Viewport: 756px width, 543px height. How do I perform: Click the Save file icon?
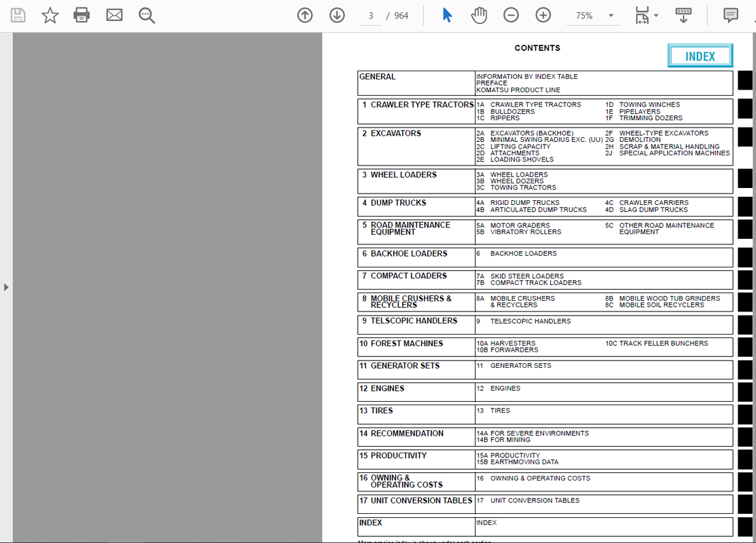[x=18, y=16]
